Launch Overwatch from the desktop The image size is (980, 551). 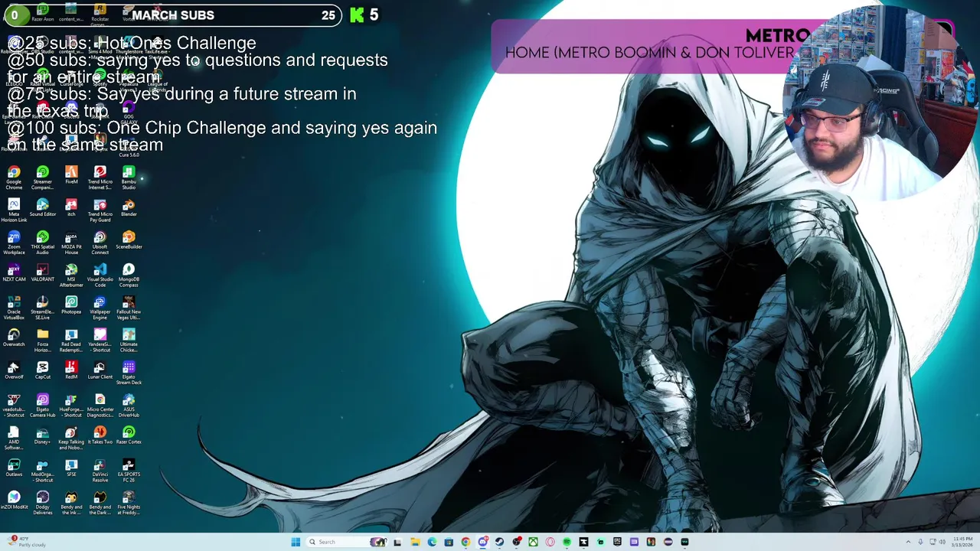click(14, 337)
